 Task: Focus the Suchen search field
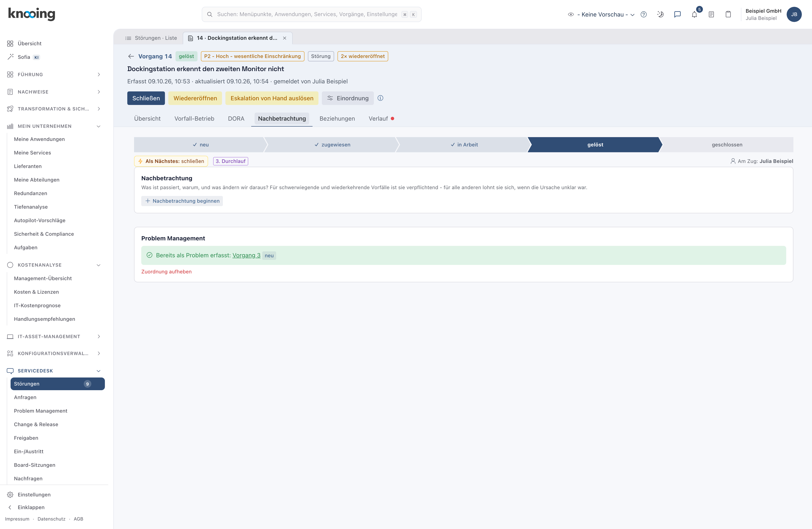tap(311, 14)
